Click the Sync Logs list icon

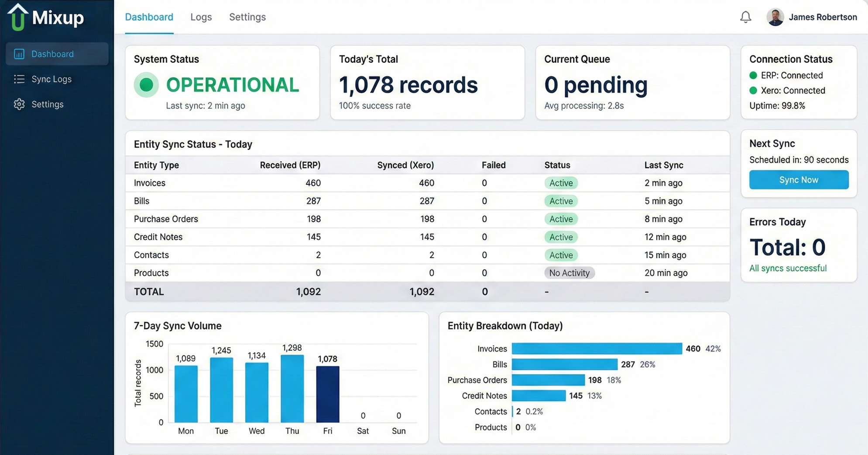pyautogui.click(x=19, y=79)
